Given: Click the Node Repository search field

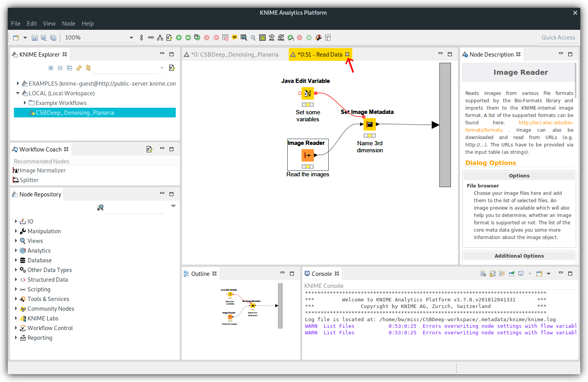Looking at the screenshot, I should 134,208.
